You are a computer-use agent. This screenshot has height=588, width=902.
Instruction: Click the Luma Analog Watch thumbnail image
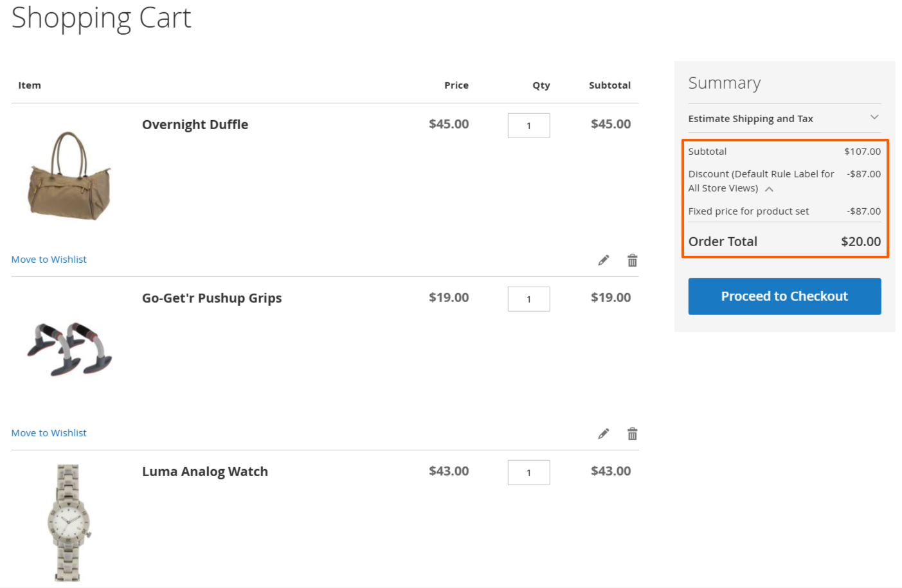tap(69, 522)
